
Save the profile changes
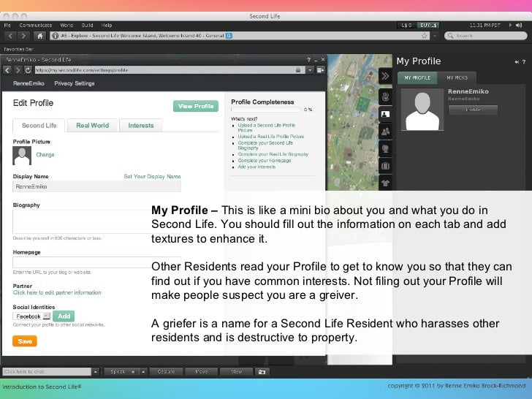coord(25,341)
